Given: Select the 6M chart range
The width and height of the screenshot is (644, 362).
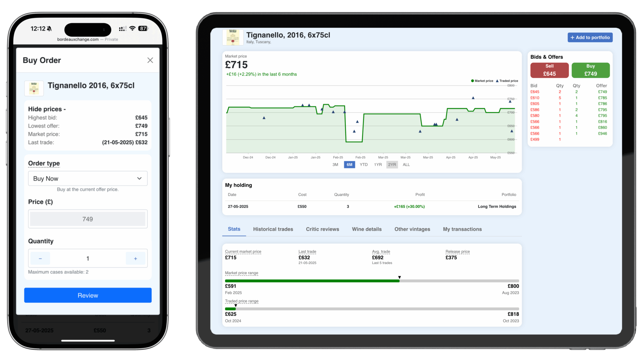Looking at the screenshot, I should point(349,165).
